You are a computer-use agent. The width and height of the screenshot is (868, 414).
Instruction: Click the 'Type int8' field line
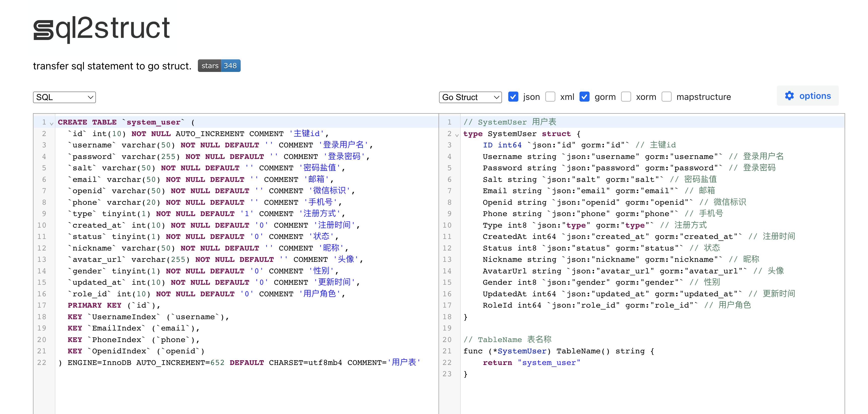click(x=595, y=225)
